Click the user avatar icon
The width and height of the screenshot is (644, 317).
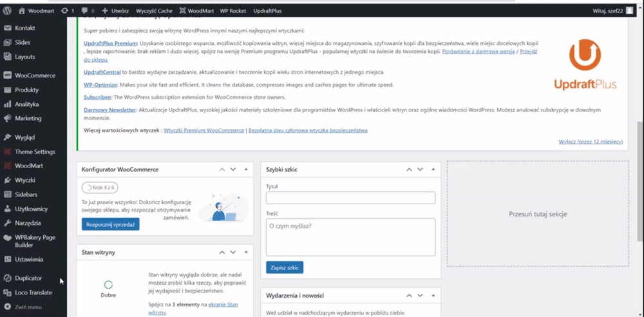click(x=630, y=11)
